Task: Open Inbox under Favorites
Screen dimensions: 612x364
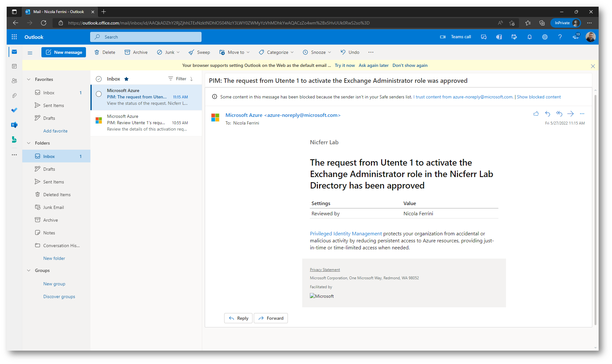Action: tap(56, 93)
